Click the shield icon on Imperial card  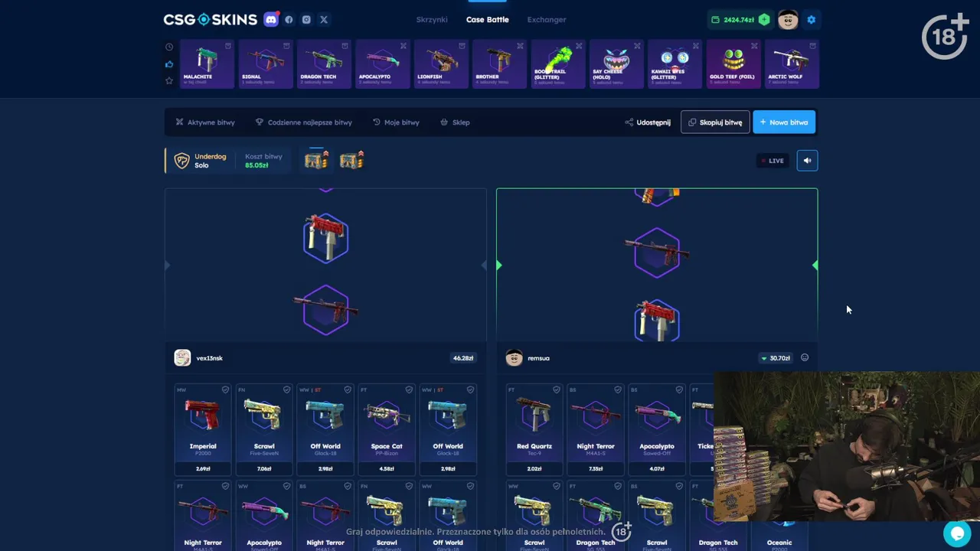225,390
